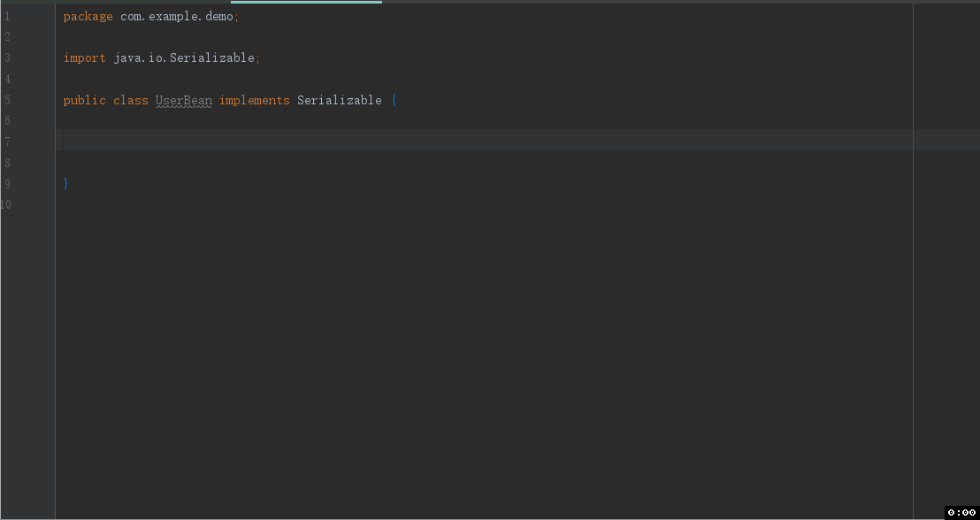Place cursor on the implements keyword

pos(255,100)
